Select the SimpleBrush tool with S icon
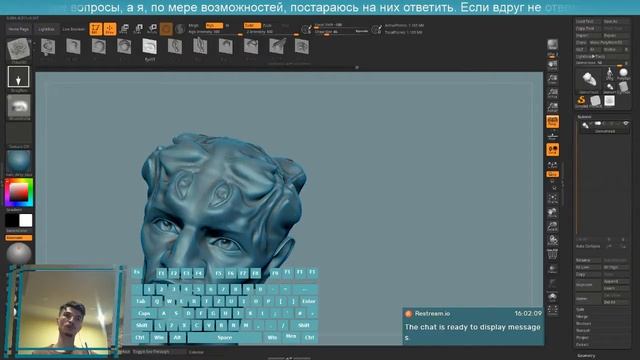640x360 pixels. pos(582,100)
